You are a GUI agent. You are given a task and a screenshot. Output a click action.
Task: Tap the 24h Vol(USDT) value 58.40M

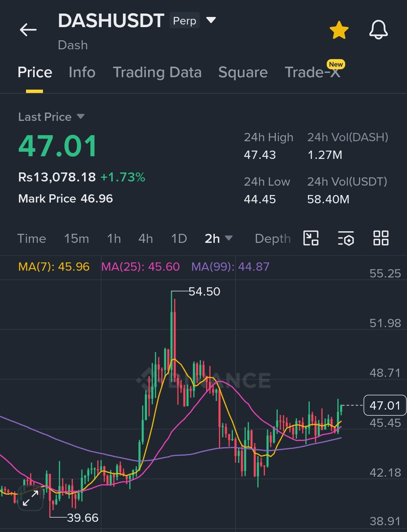coord(328,200)
